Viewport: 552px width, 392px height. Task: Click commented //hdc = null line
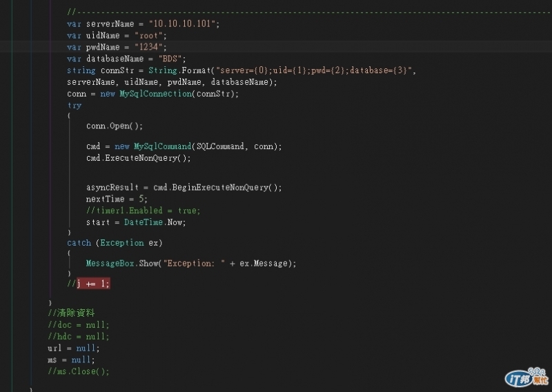pos(79,336)
